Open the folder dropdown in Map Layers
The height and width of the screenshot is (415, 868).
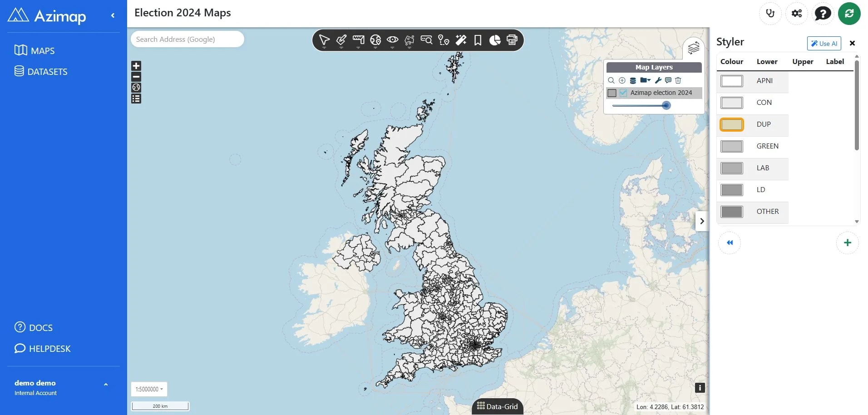pyautogui.click(x=645, y=80)
